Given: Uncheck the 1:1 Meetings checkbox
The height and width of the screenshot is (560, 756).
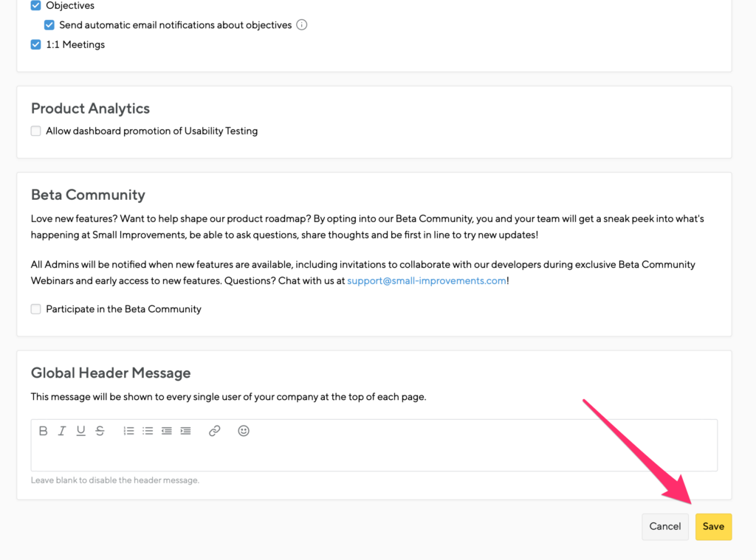Looking at the screenshot, I should 35,44.
